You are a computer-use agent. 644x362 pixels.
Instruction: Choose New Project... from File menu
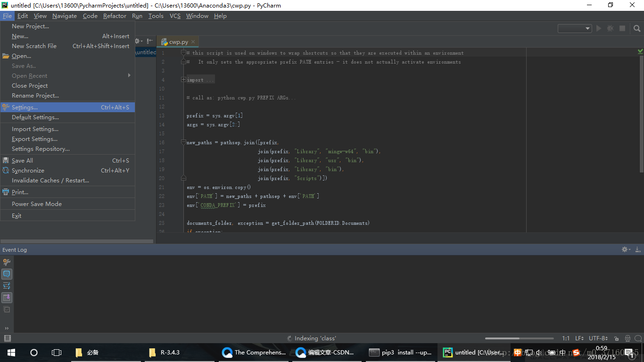pos(67,26)
